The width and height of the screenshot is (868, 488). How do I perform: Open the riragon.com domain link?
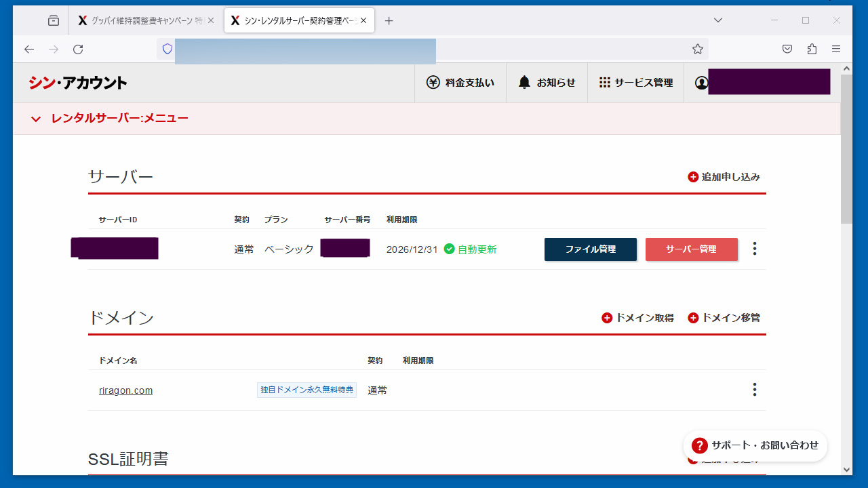(x=125, y=390)
